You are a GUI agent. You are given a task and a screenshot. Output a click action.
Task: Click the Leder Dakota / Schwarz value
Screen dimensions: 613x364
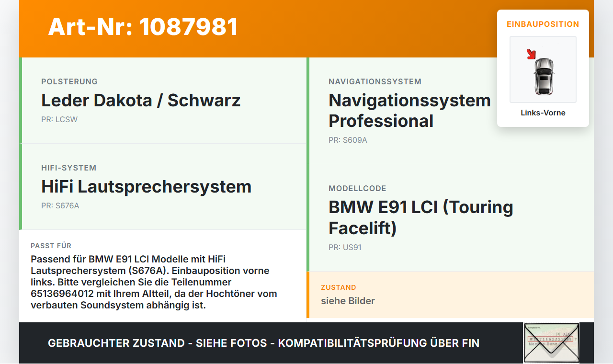pos(141,101)
